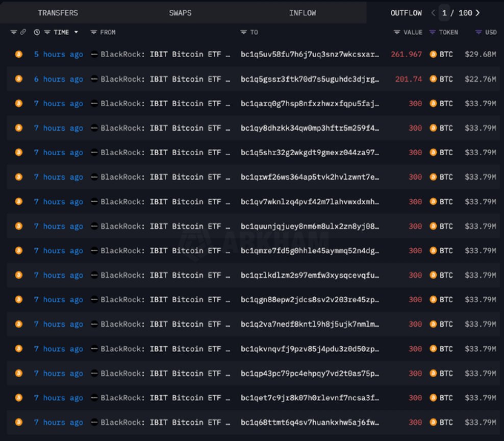504x441 pixels.
Task: Open address bc1q5gssr3ftk70d7s5uguhdc3djrg
Action: coord(310,79)
